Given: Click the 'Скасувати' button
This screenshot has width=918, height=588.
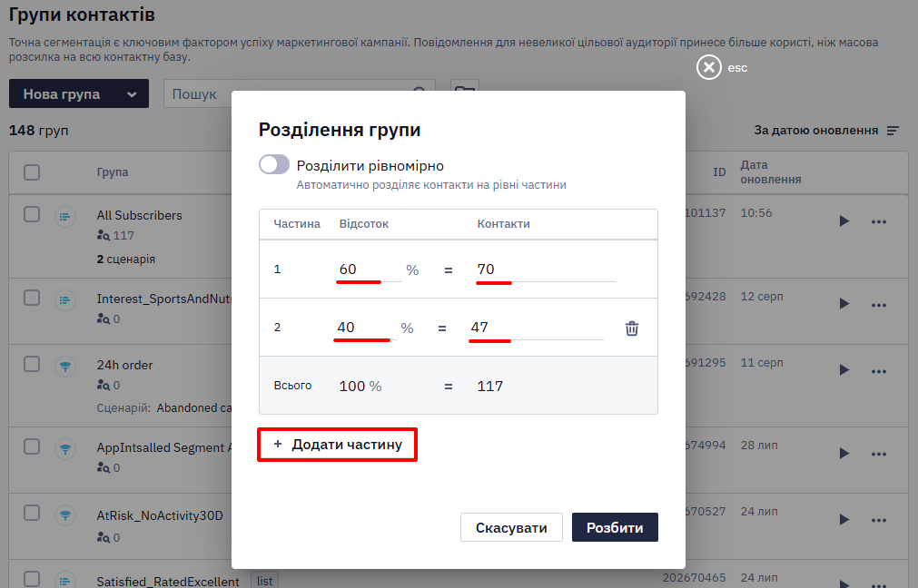Looking at the screenshot, I should coord(511,527).
